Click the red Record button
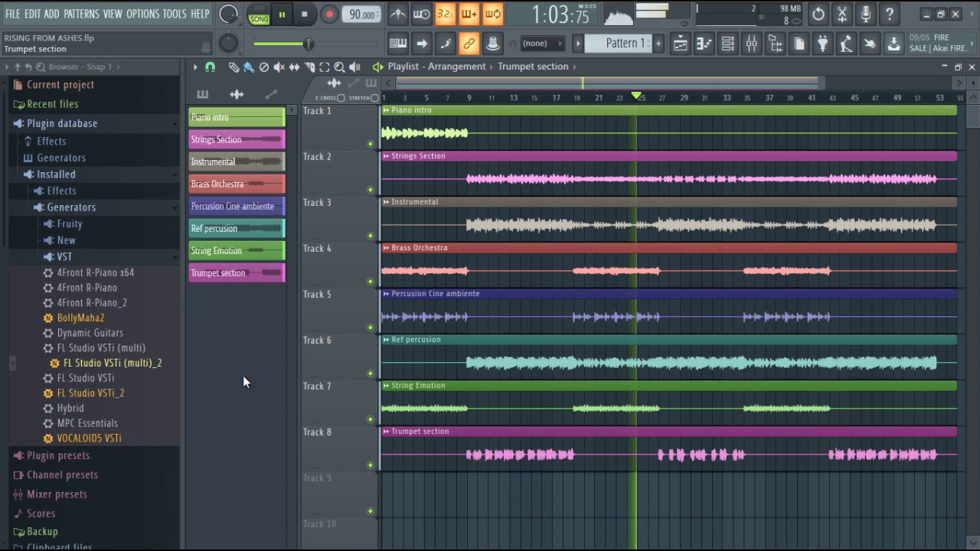This screenshot has width=980, height=551. (329, 14)
